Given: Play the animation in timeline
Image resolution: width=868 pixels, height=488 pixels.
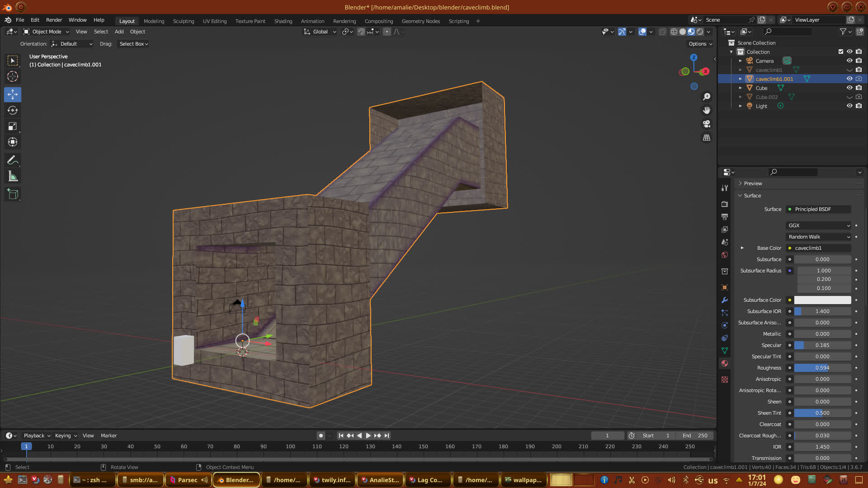Looking at the screenshot, I should click(x=368, y=436).
